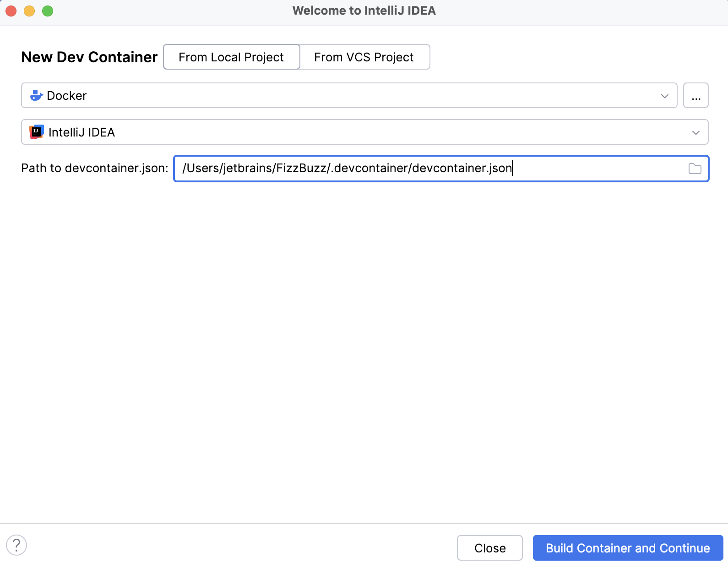This screenshot has width=728, height=568.
Task: Click the Docker whale icon
Action: coord(36,95)
